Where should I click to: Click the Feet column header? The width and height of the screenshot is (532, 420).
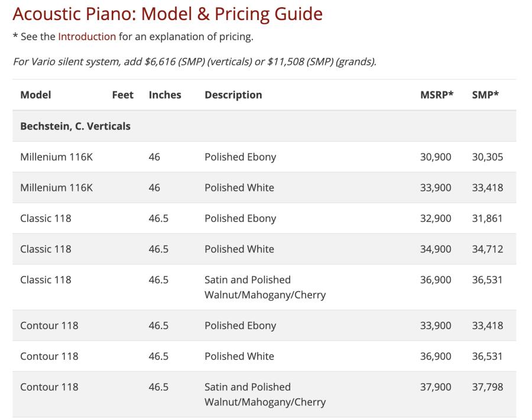tap(122, 95)
